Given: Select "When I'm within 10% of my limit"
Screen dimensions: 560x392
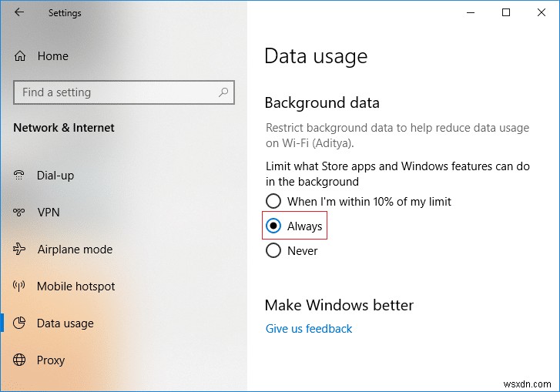Looking at the screenshot, I should pos(273,202).
